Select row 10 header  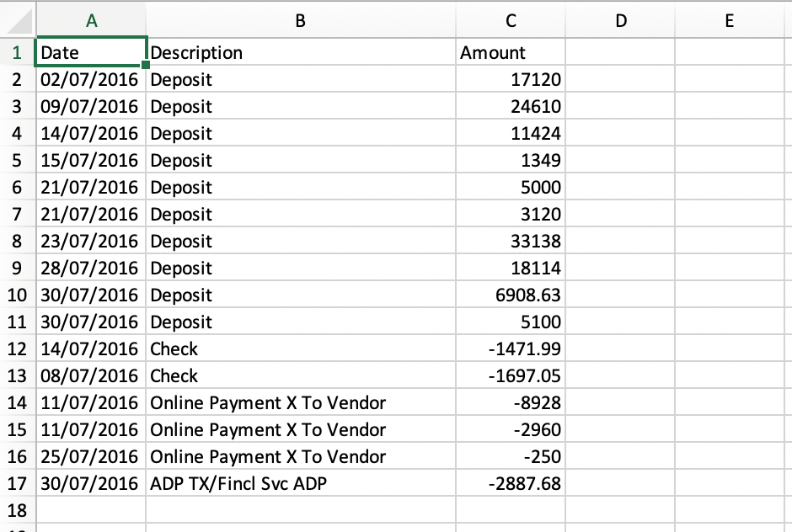pyautogui.click(x=17, y=295)
